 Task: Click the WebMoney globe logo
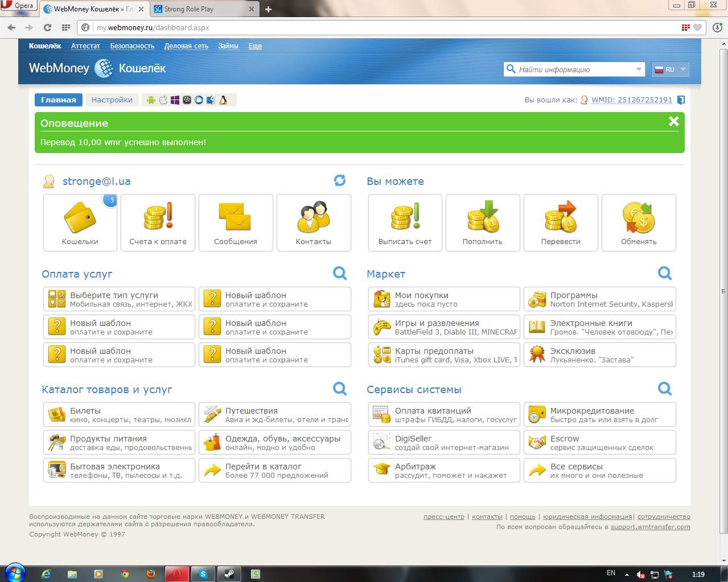point(104,68)
